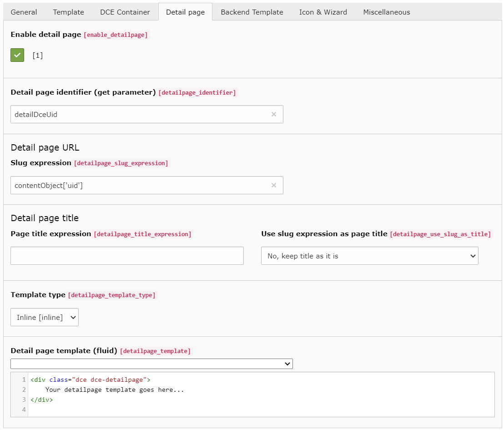Screen dimensions: 504x430
Task: Clear the detail page identifier field using its X icon
Action: (x=274, y=114)
